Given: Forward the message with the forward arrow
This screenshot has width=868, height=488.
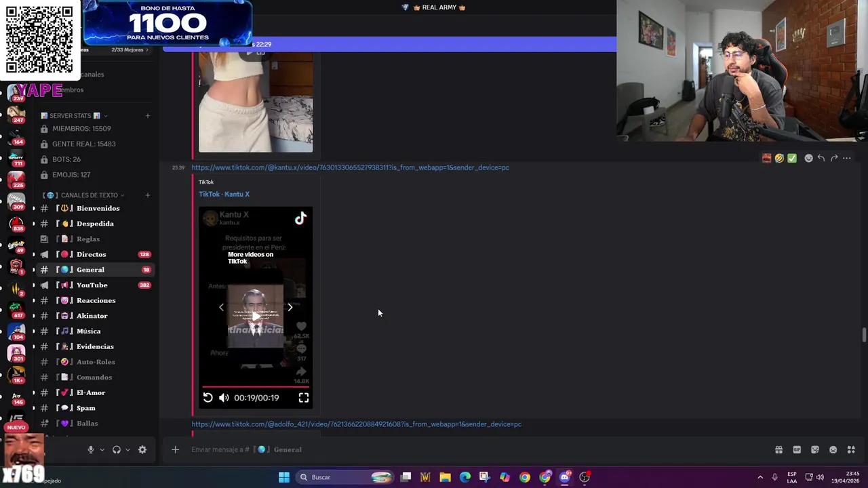Looking at the screenshot, I should (834, 158).
